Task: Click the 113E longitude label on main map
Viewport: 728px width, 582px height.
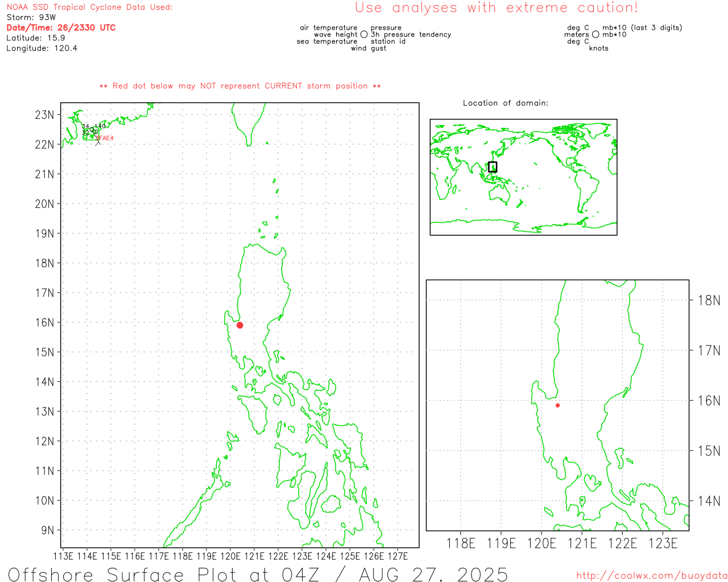Action: [x=63, y=556]
